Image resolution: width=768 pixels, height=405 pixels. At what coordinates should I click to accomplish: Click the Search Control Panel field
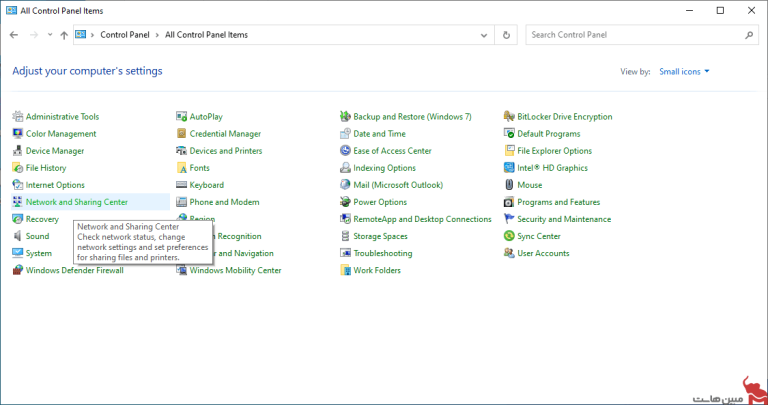[x=630, y=35]
